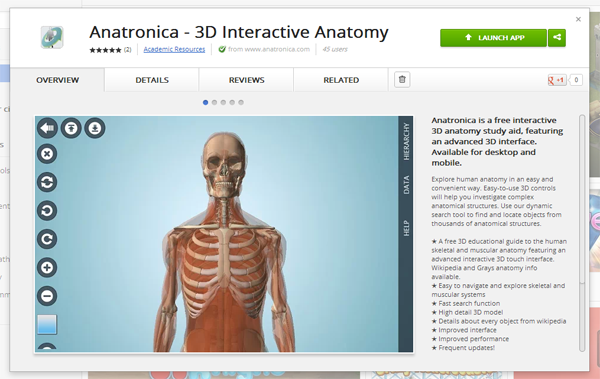Click the 'High detail 3D model' line
Image resolution: width=600 pixels, height=379 pixels.
click(467, 312)
